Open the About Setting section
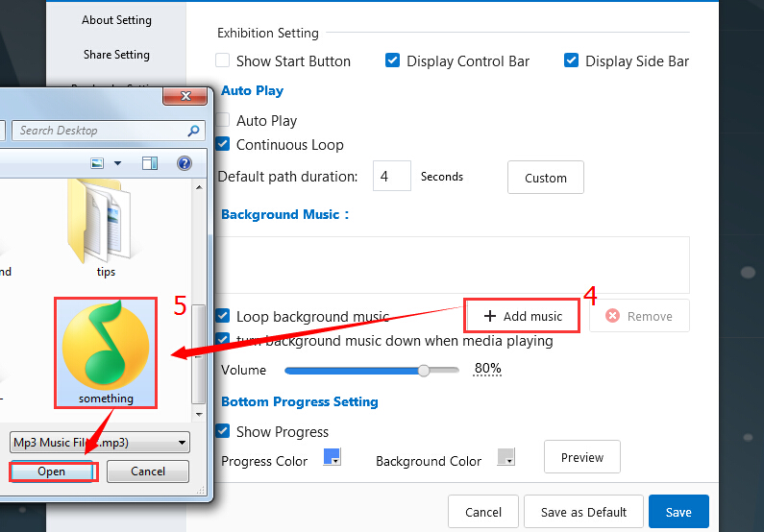Screen dimensions: 764x532 (x=116, y=20)
